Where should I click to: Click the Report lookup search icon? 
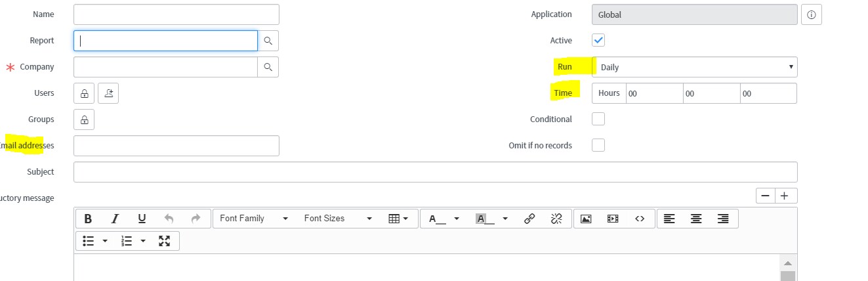(x=268, y=41)
